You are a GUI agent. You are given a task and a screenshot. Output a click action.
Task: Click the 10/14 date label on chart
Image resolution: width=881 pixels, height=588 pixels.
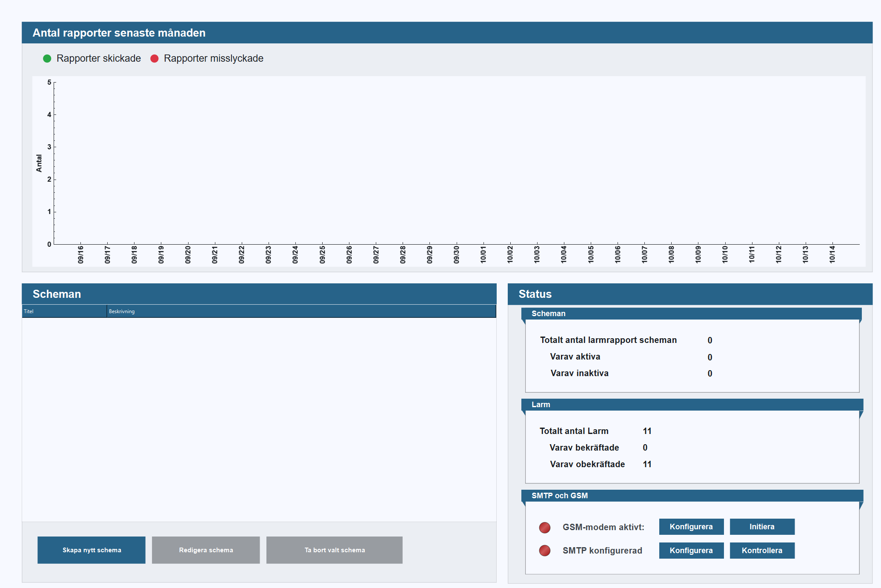pyautogui.click(x=832, y=254)
